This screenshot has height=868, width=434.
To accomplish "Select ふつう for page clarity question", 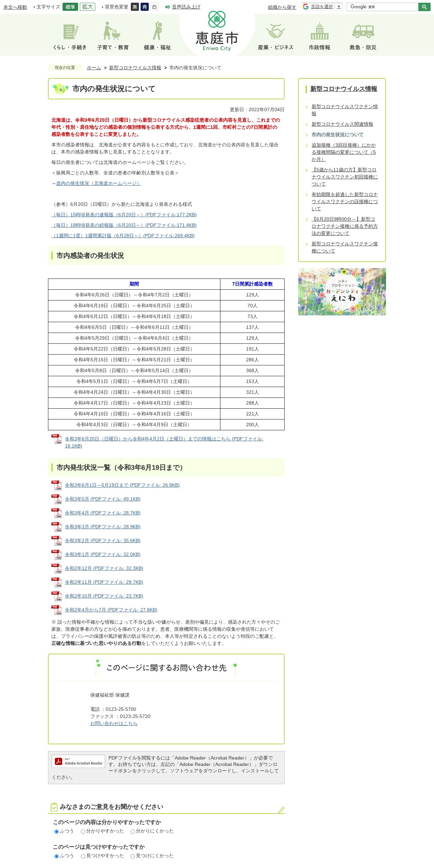I will (56, 831).
